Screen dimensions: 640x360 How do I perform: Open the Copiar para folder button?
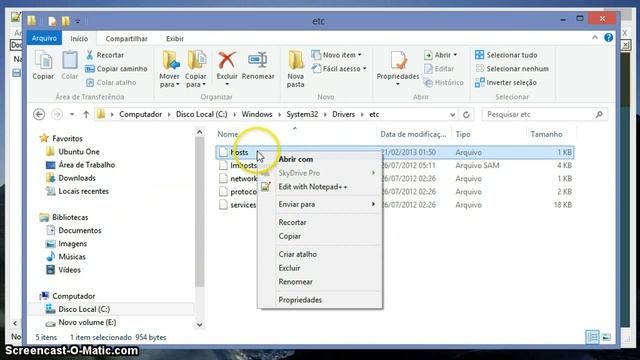(196, 69)
